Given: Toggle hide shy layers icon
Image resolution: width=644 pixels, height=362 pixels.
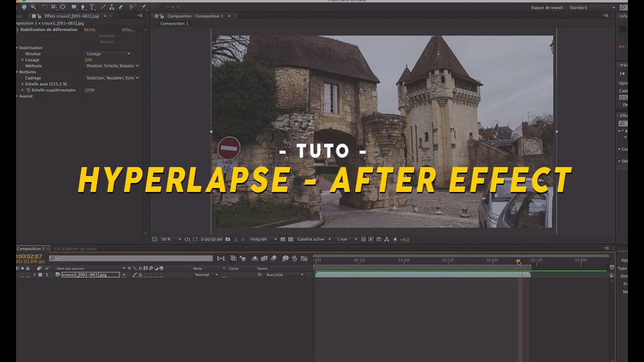Looking at the screenshot, I should (x=255, y=258).
